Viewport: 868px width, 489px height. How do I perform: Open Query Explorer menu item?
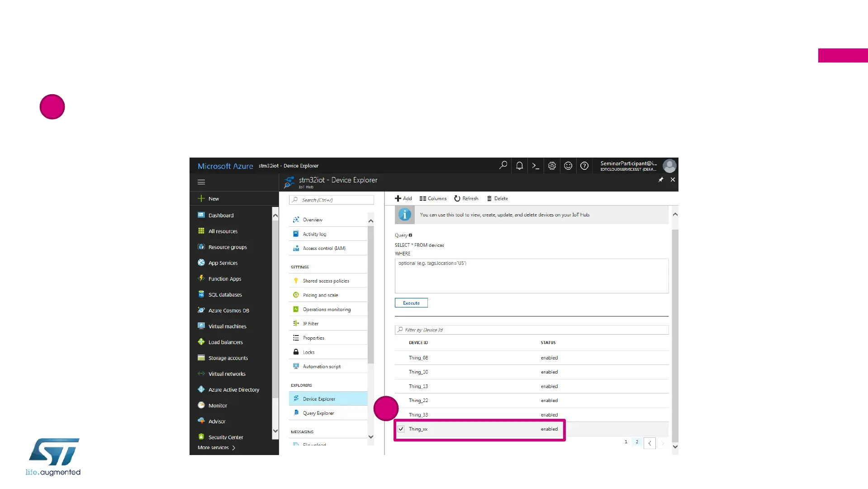(318, 413)
